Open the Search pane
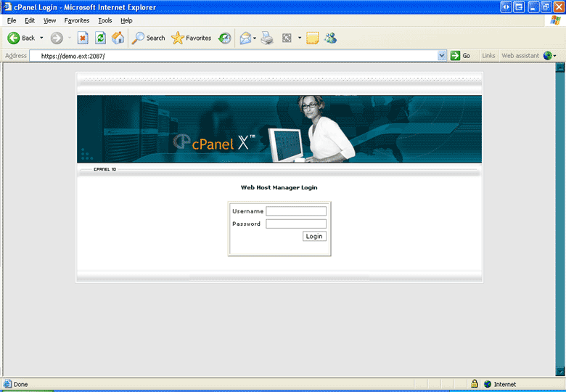The image size is (566, 392). [148, 38]
